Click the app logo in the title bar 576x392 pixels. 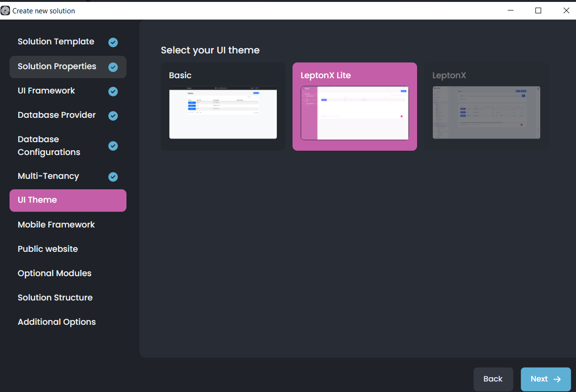coord(5,10)
